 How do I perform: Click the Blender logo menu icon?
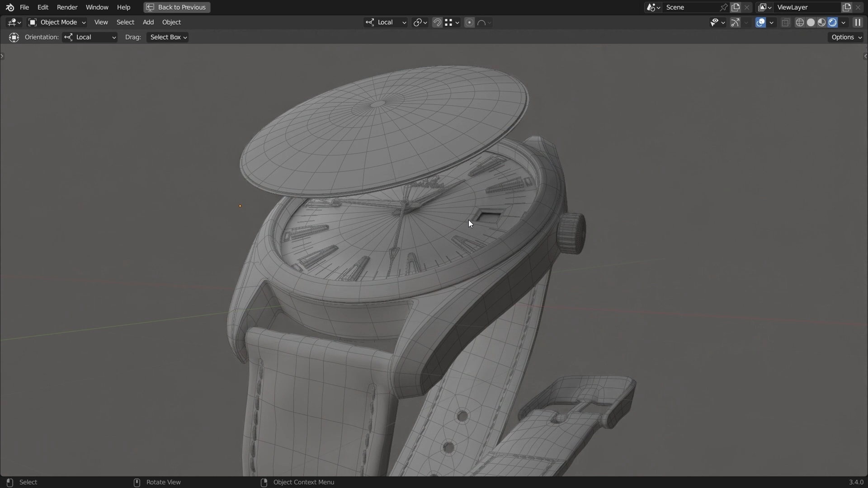[x=9, y=7]
